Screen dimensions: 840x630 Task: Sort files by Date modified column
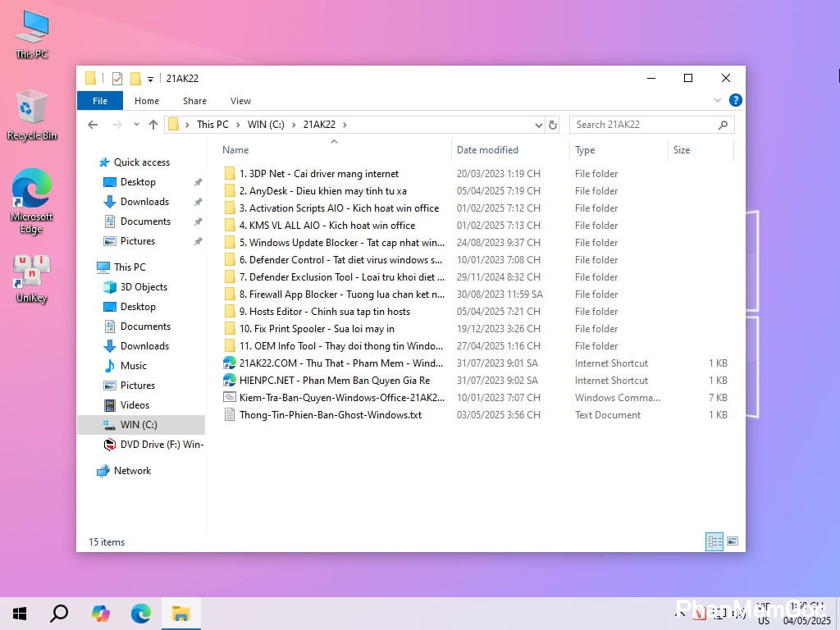[487, 150]
